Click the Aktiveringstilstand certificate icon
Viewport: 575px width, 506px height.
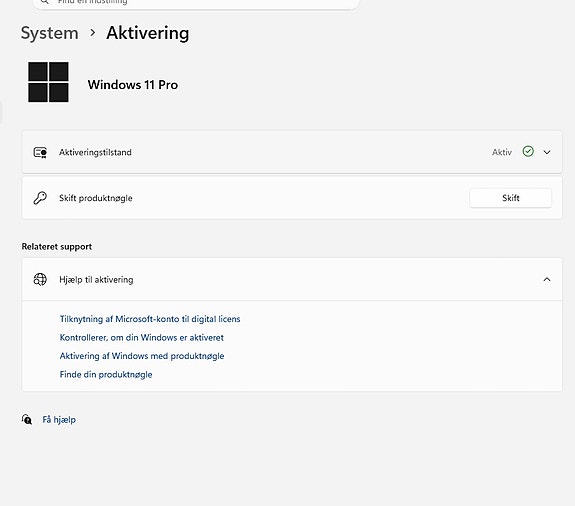(x=40, y=152)
